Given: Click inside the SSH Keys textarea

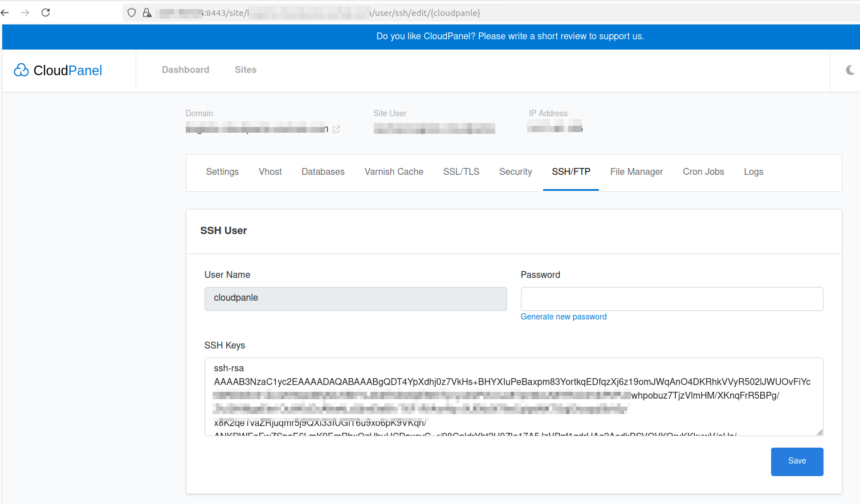Looking at the screenshot, I should point(513,397).
